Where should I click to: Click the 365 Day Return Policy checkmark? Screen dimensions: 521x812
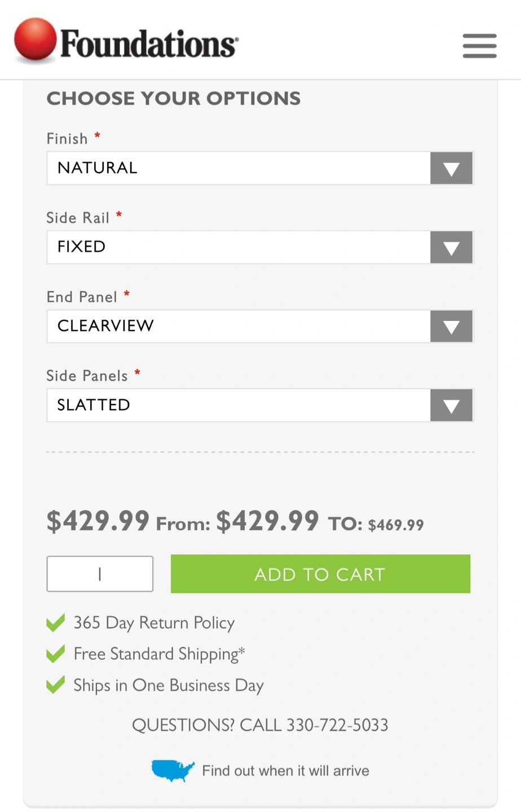[x=55, y=623]
